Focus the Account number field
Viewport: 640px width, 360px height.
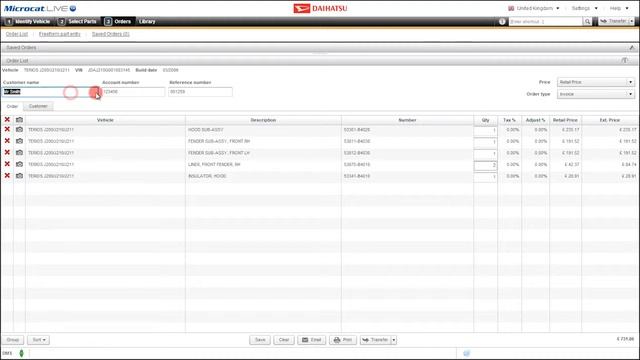pyautogui.click(x=133, y=92)
